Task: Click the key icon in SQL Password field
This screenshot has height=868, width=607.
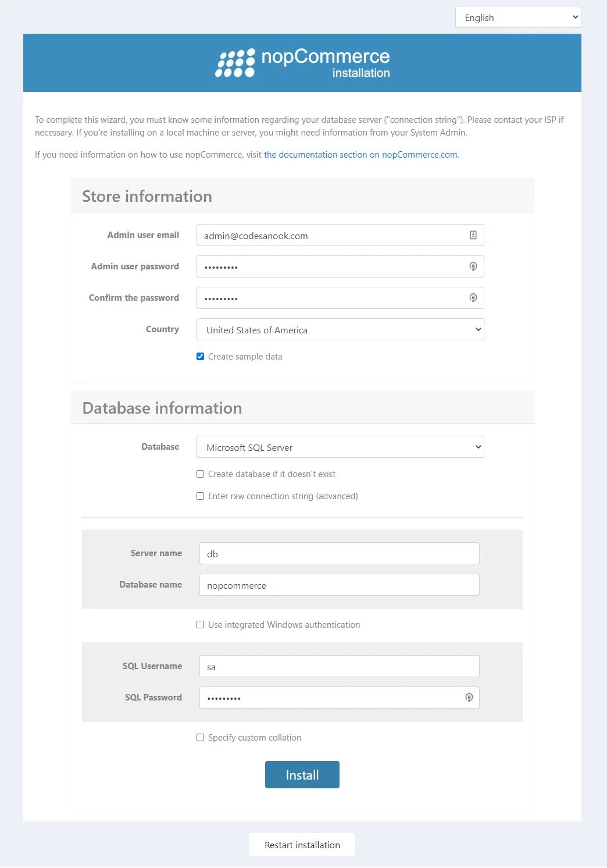Action: tap(469, 698)
